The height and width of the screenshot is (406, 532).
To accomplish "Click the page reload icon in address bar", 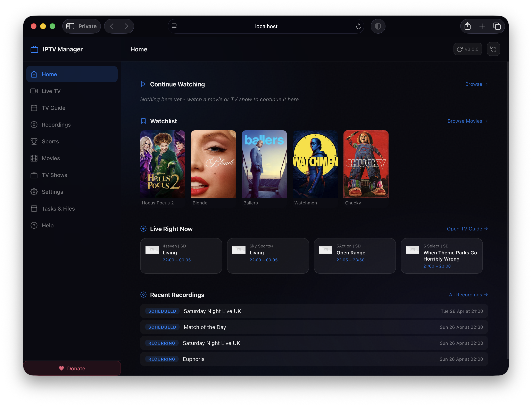I will (x=358, y=26).
